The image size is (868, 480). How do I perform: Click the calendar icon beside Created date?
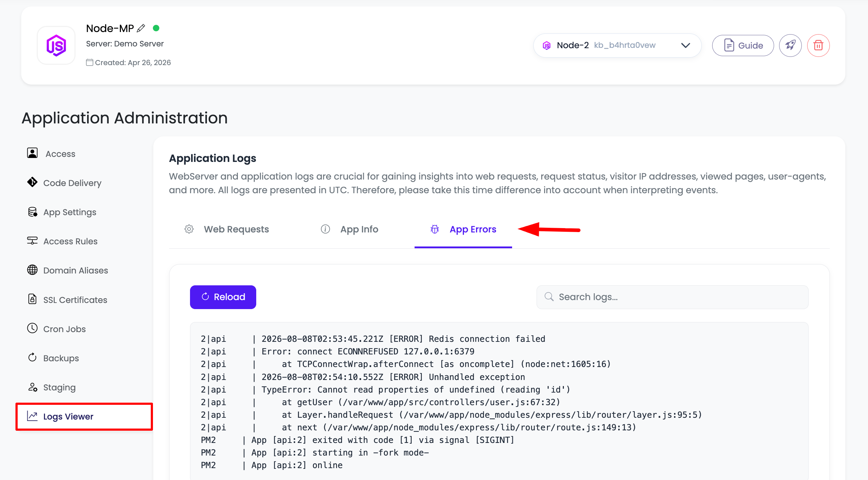click(90, 62)
